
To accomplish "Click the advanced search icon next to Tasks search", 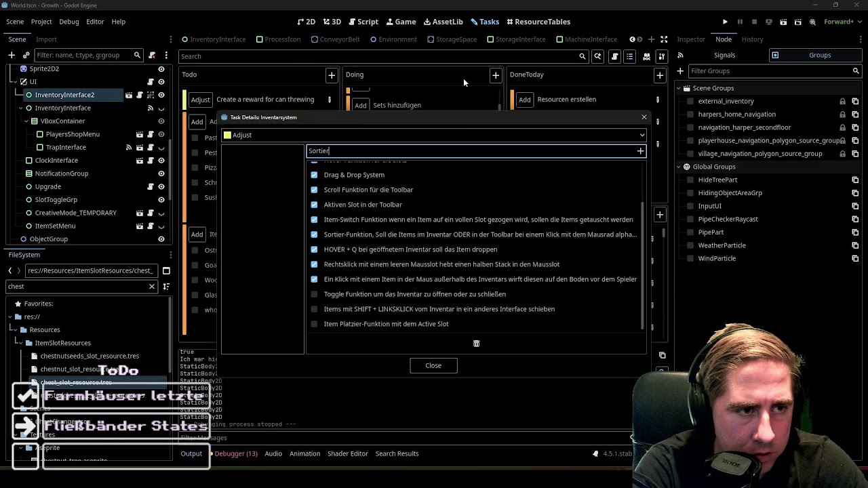I will (597, 56).
